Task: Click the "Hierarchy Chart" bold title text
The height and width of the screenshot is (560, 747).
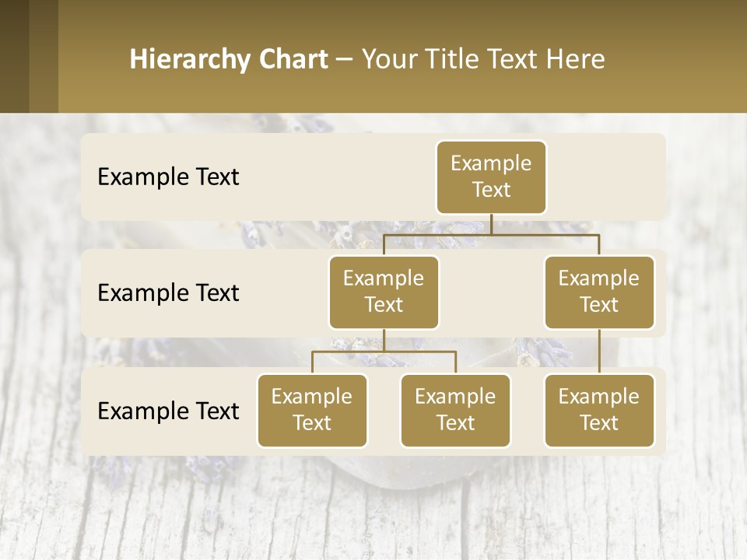Action: click(x=228, y=59)
